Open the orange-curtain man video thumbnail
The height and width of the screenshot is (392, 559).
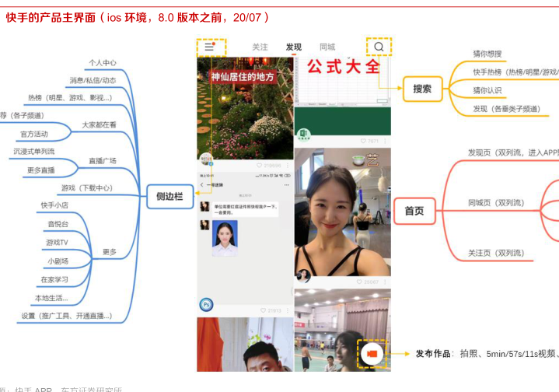click(x=245, y=345)
